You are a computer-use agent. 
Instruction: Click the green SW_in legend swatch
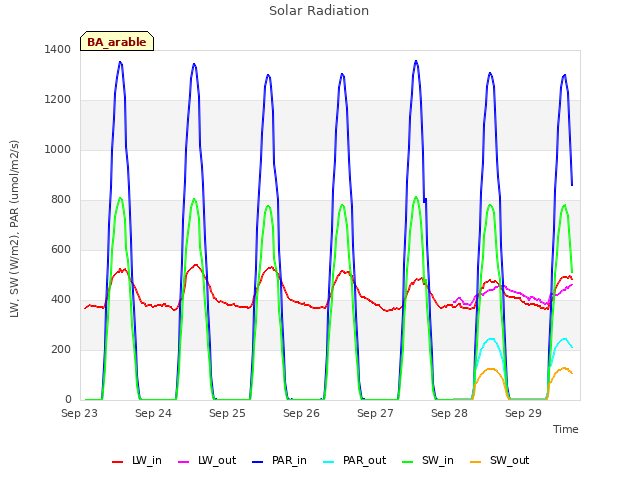click(x=408, y=462)
